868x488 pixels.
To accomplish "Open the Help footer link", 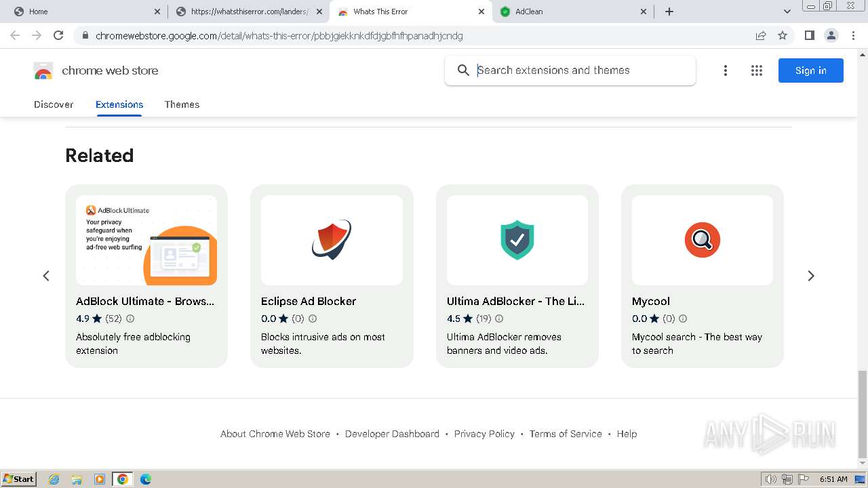I will coord(627,434).
